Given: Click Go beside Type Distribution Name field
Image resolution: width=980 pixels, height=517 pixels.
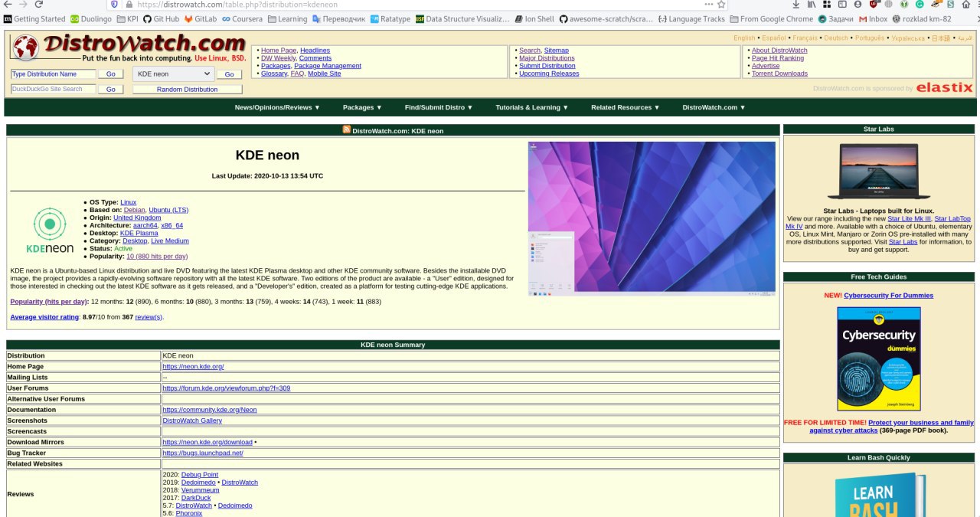Looking at the screenshot, I should click(x=111, y=74).
